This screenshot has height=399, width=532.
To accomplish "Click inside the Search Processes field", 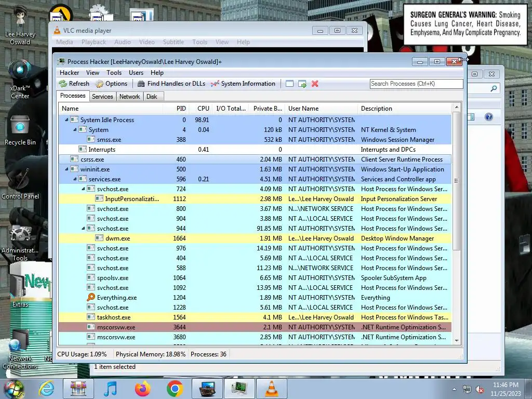I will [416, 84].
